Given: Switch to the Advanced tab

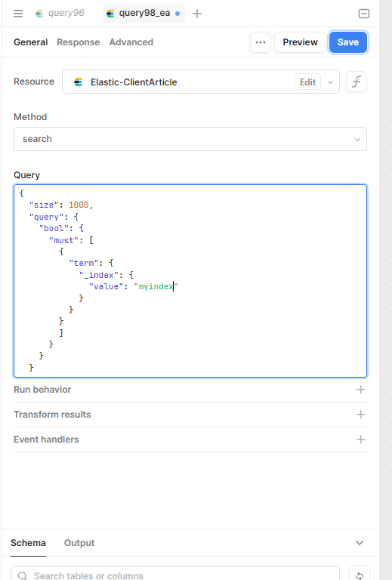Looking at the screenshot, I should click(x=131, y=42).
